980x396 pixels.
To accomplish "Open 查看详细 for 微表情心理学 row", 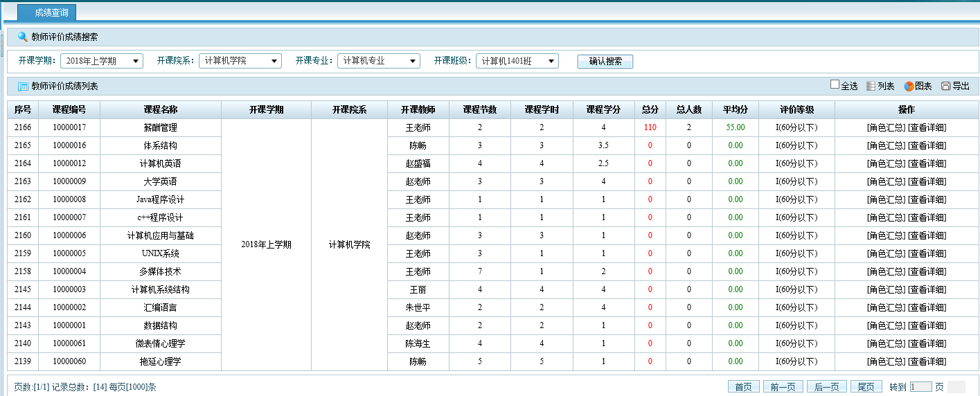I will [927, 343].
